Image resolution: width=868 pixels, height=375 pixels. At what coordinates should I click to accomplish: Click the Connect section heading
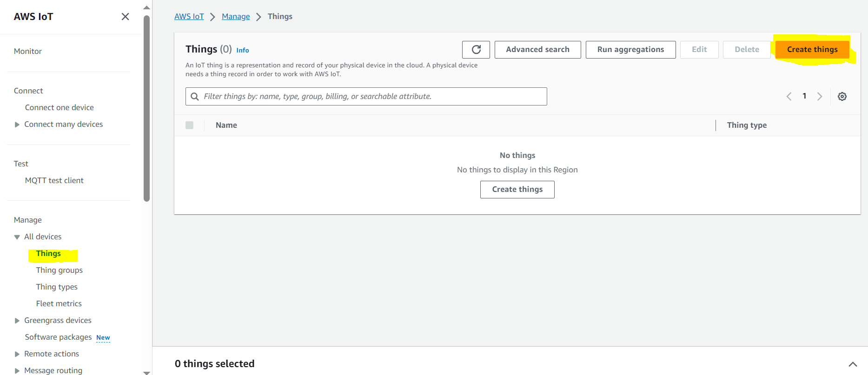tap(28, 91)
